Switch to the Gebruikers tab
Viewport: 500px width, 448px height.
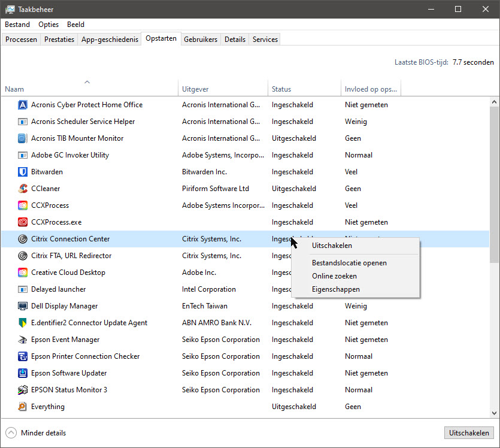201,40
